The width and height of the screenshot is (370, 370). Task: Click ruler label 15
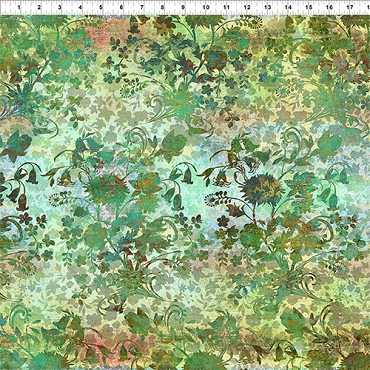pyautogui.click(x=309, y=7)
